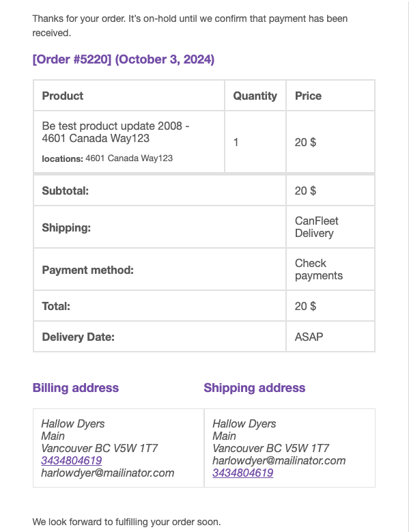Click the Subtotal label
The image size is (409, 532).
65,191
